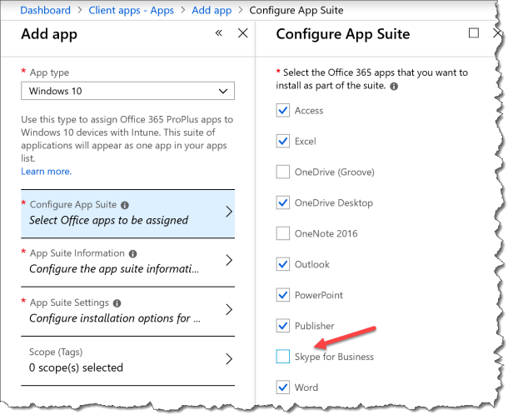Screen dimensions: 513x420
Task: Open the App type Windows 10 dropdown
Action: tap(127, 91)
